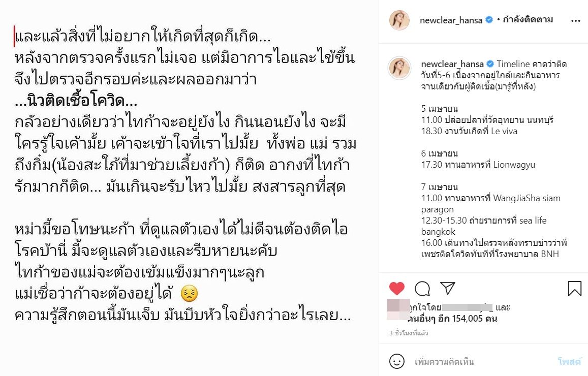Screen dimensions: 588x376
Task: Click the 3 ชั่วโมงที่แล้ว timestamp
Action: [409, 333]
